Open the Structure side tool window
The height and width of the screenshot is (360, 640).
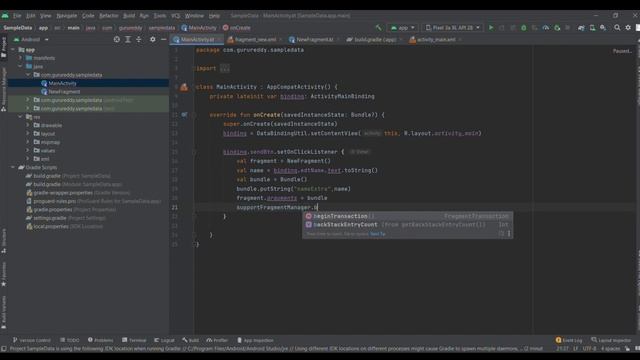(x=4, y=241)
